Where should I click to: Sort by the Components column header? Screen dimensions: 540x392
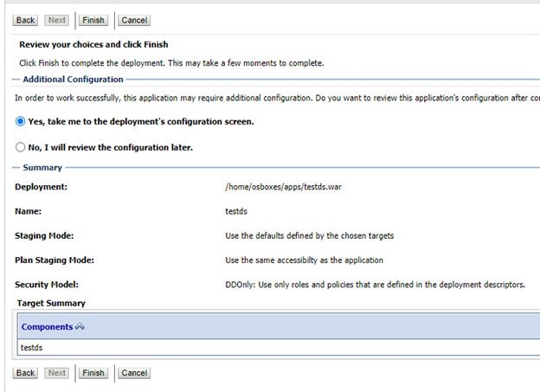48,327
